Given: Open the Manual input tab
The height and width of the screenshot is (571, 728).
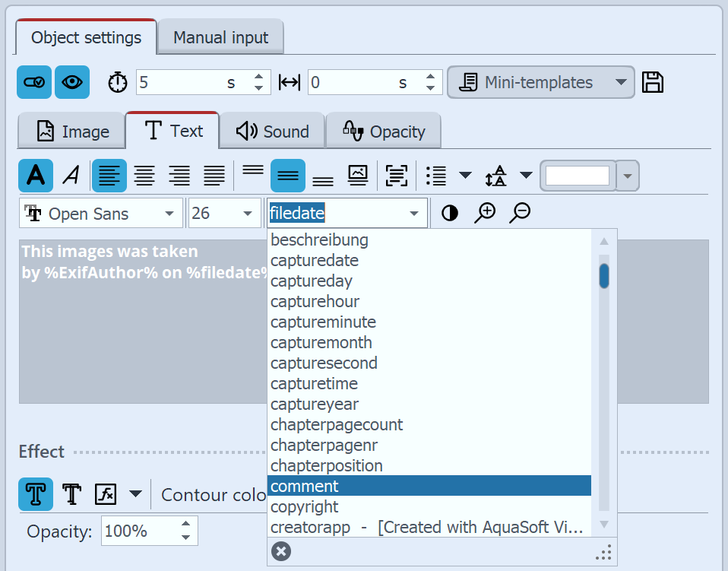Looking at the screenshot, I should [220, 36].
